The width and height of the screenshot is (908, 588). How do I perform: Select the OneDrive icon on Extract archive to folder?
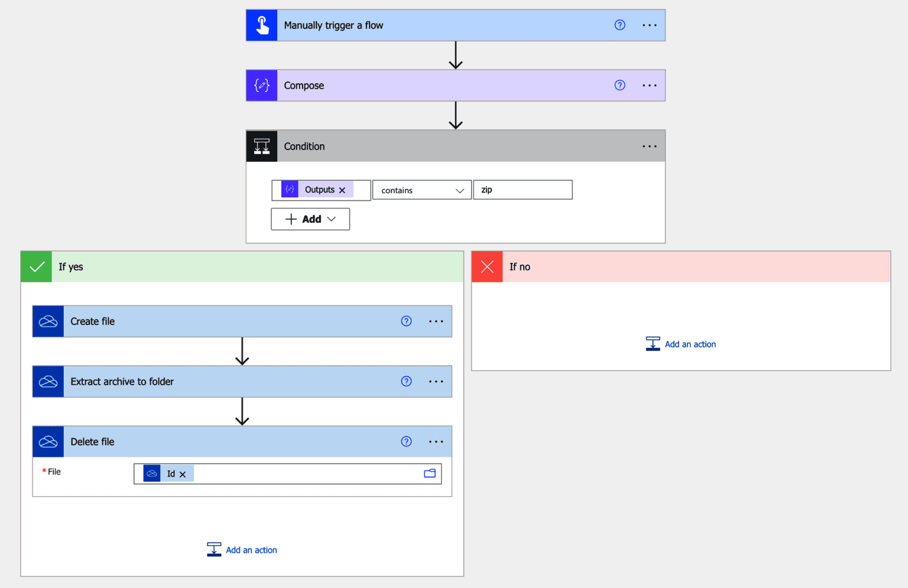pyautogui.click(x=48, y=381)
